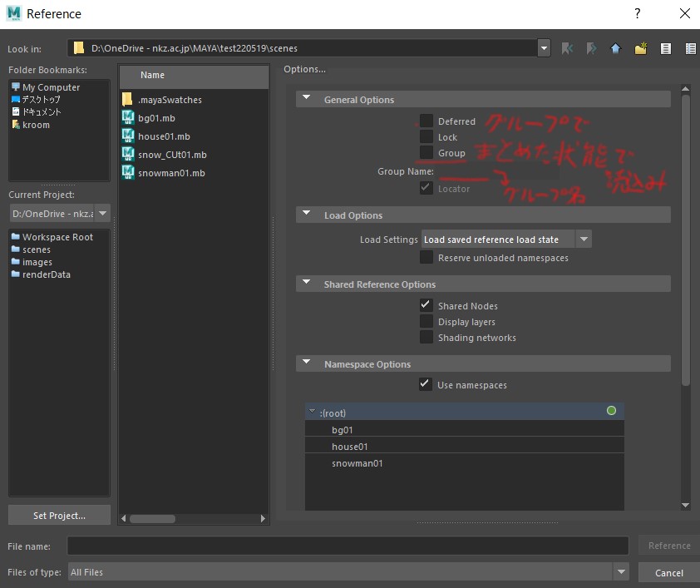The height and width of the screenshot is (588, 700).
Task: Click the Set Project... button
Action: (x=59, y=515)
